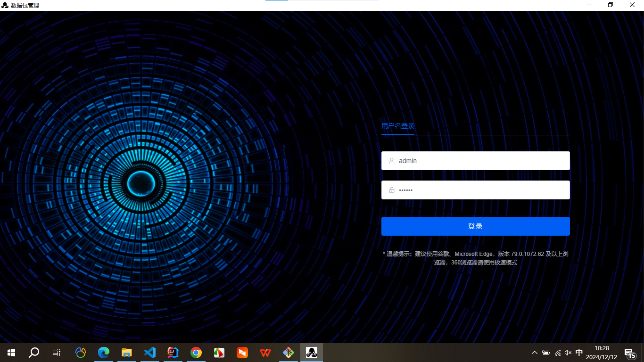
Task: Show hidden system tray icons
Action: [x=535, y=353]
